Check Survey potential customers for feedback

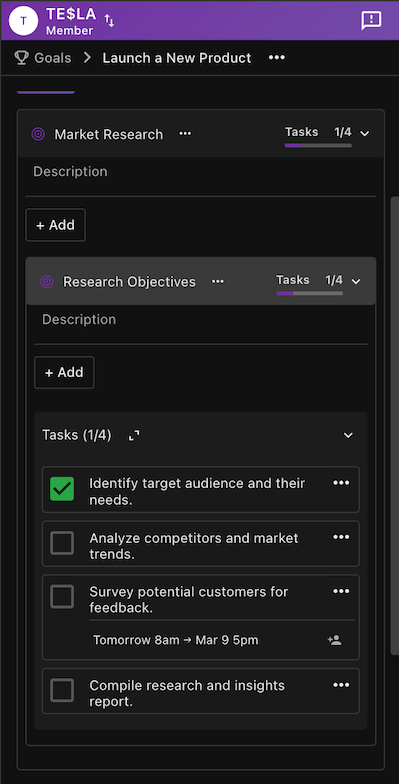[x=62, y=597]
